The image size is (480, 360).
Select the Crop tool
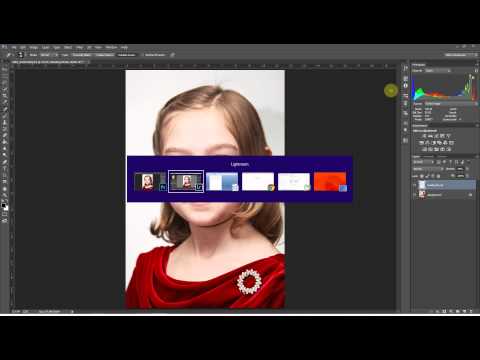5,96
